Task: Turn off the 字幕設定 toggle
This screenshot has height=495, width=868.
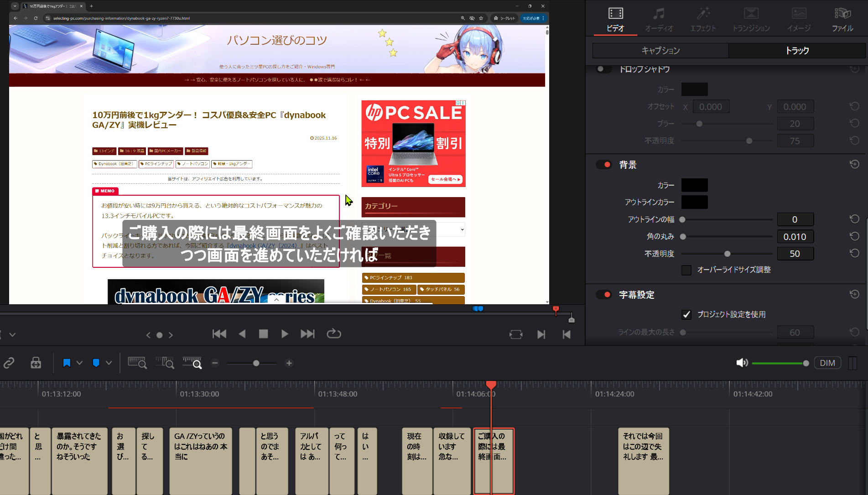Action: [604, 295]
